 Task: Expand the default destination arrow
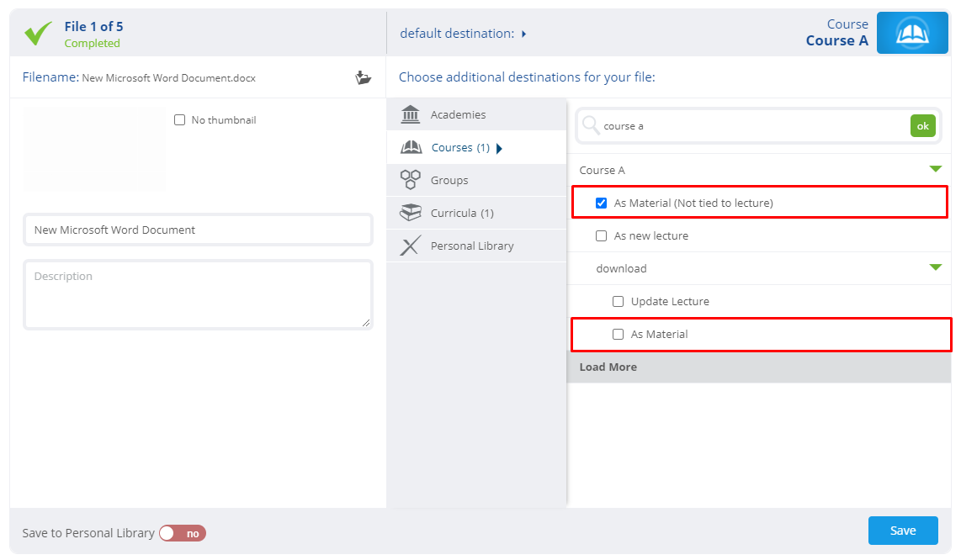(524, 34)
